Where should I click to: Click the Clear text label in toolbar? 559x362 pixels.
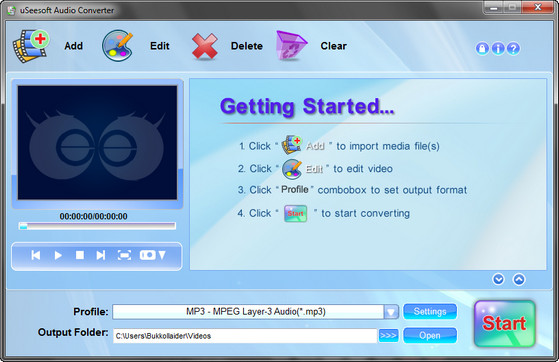click(x=333, y=46)
